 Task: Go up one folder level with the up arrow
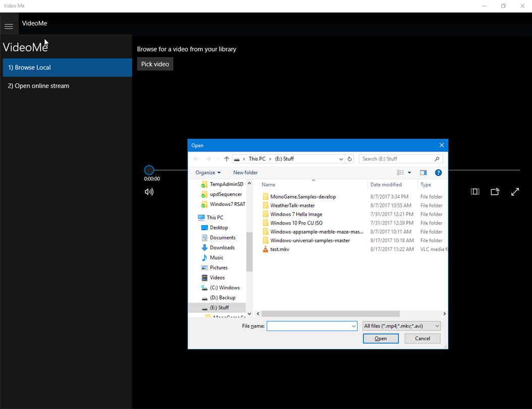227,159
